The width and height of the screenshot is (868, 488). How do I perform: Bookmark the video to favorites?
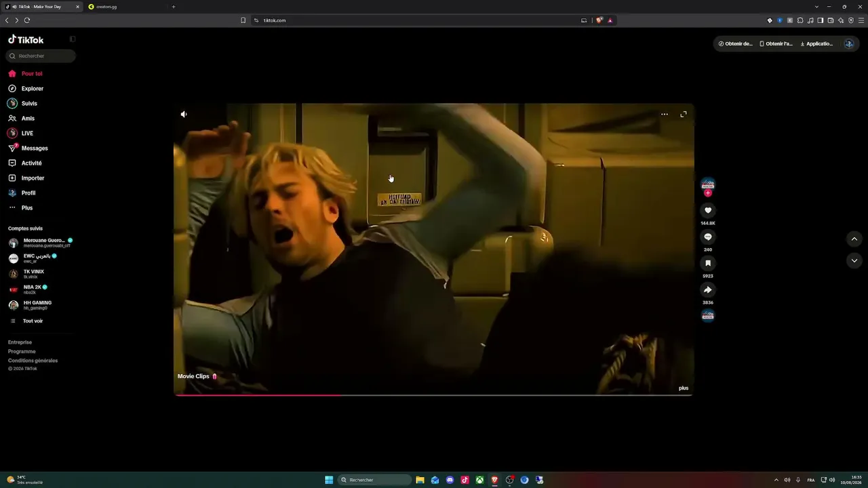point(708,263)
